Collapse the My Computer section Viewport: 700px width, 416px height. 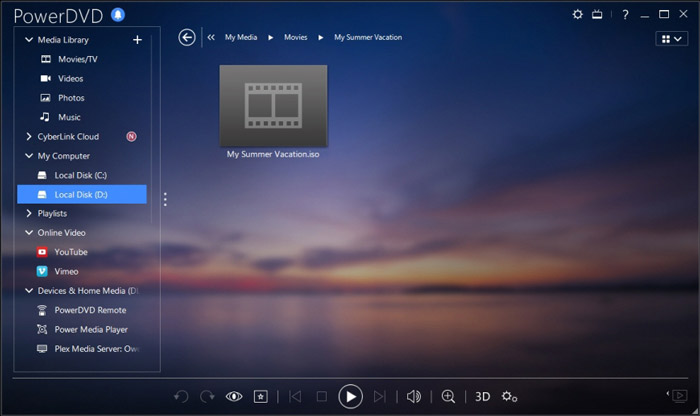click(29, 156)
